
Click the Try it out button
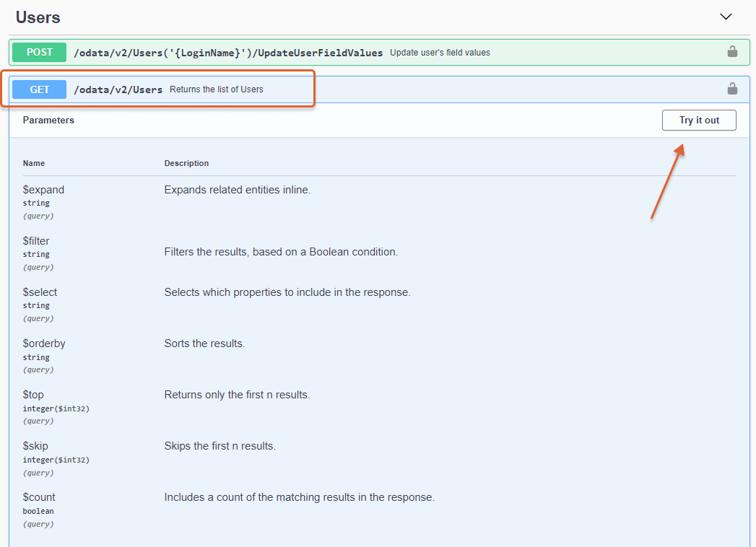click(698, 121)
